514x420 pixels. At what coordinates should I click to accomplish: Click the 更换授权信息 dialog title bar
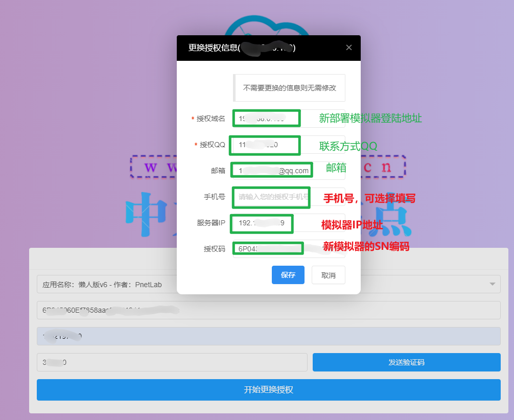click(230, 47)
